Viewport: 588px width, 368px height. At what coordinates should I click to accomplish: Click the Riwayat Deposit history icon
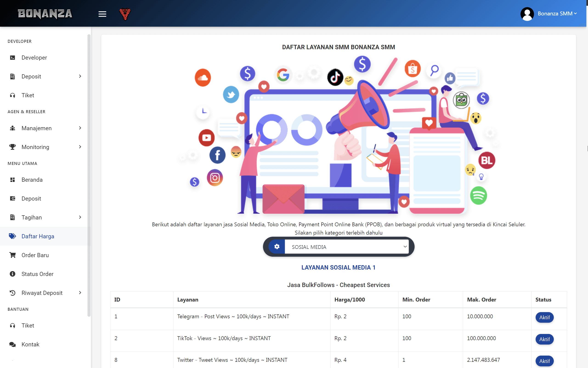tap(12, 293)
